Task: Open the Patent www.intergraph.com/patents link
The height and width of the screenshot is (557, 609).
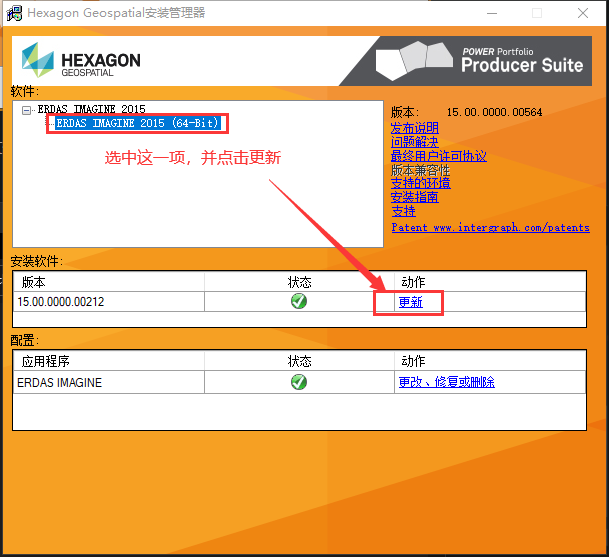Action: click(x=491, y=227)
